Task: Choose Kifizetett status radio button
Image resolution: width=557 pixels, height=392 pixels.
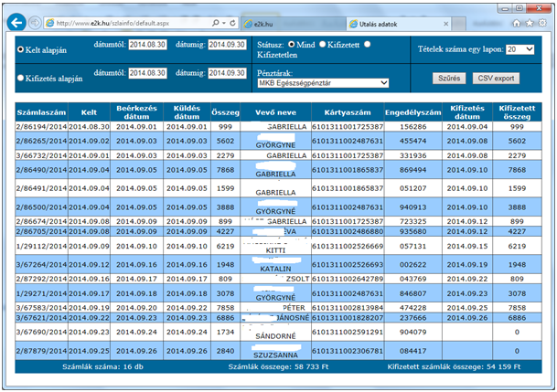Action: (x=322, y=45)
